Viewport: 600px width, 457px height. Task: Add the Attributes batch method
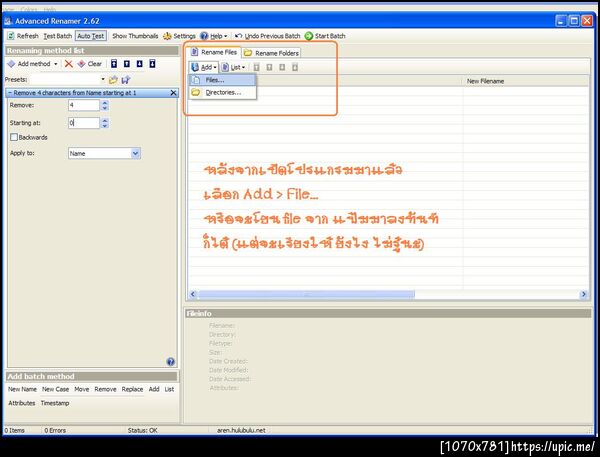coord(22,403)
